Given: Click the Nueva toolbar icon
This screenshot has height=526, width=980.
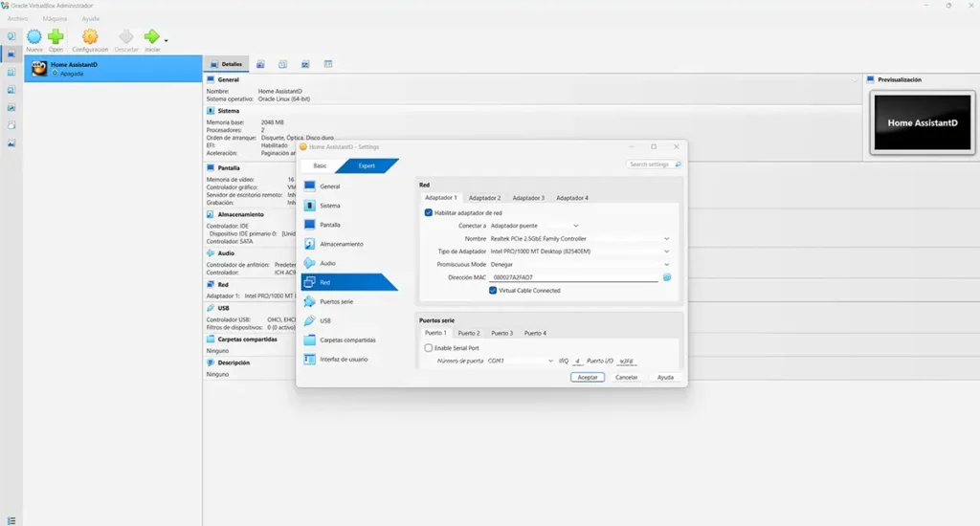Looking at the screenshot, I should tap(34, 37).
